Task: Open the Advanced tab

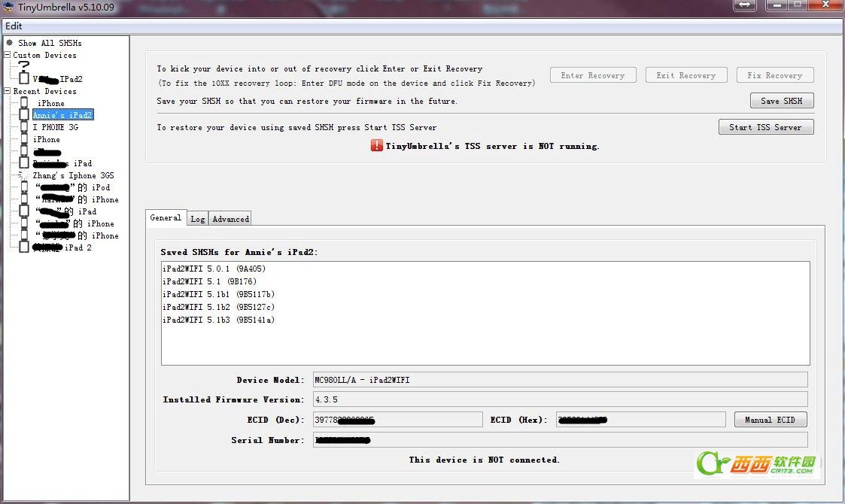Action: tap(231, 219)
